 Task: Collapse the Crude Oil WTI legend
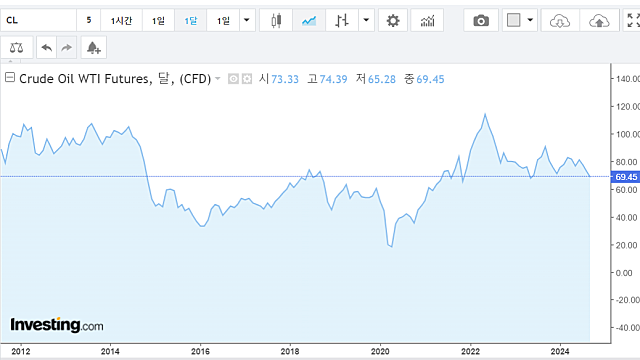[x=10, y=78]
